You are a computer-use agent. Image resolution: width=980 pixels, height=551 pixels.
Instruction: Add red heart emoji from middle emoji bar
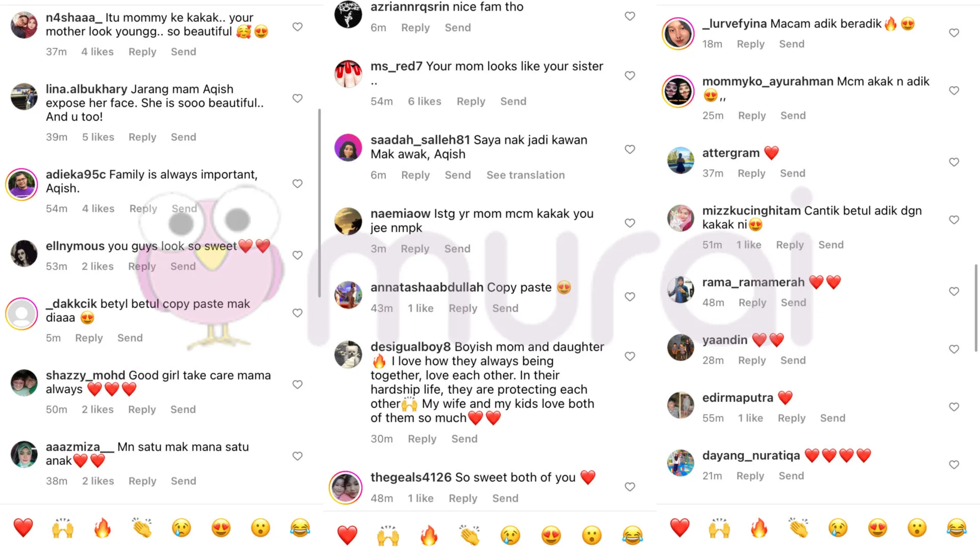(x=348, y=535)
